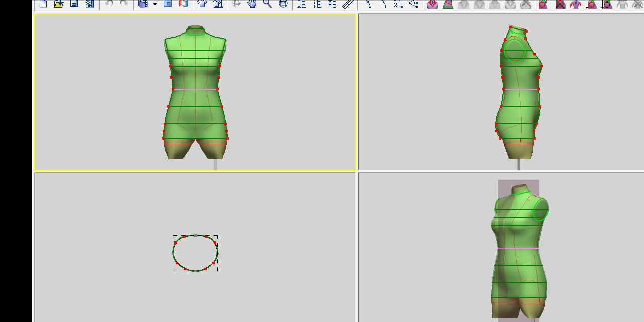The height and width of the screenshot is (322, 644).
Task: Select the purple jacket with red collar icon
Action: tap(432, 4)
